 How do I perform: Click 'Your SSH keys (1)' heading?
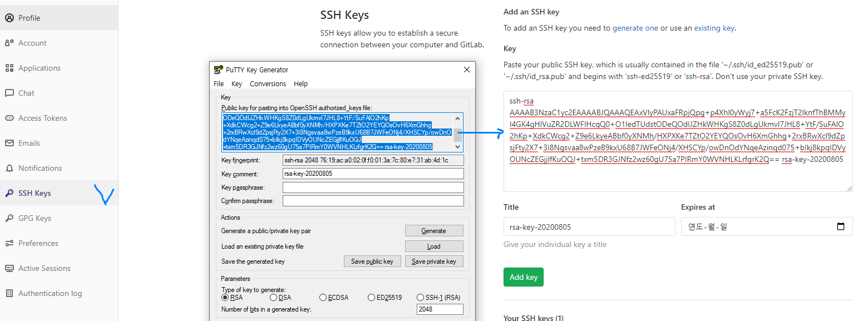point(534,318)
